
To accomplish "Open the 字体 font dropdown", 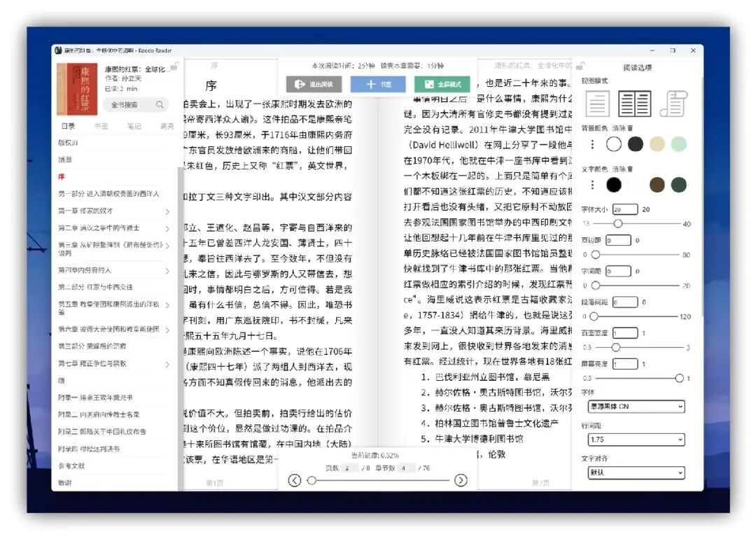I will click(636, 407).
